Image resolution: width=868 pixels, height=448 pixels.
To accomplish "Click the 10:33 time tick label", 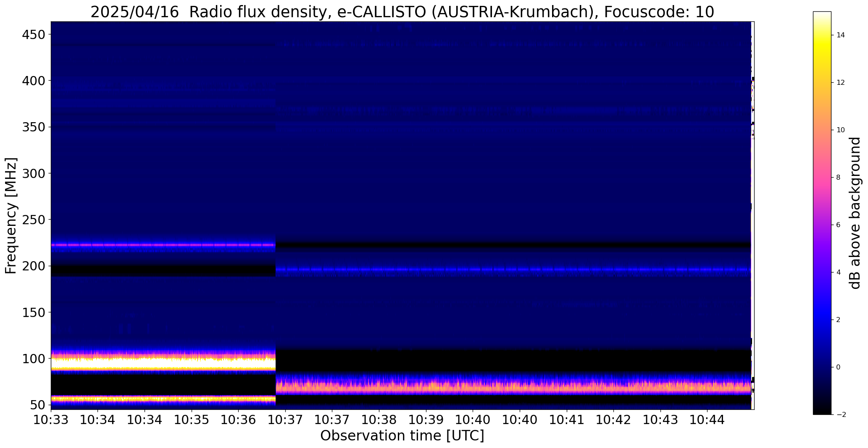I will (x=51, y=419).
